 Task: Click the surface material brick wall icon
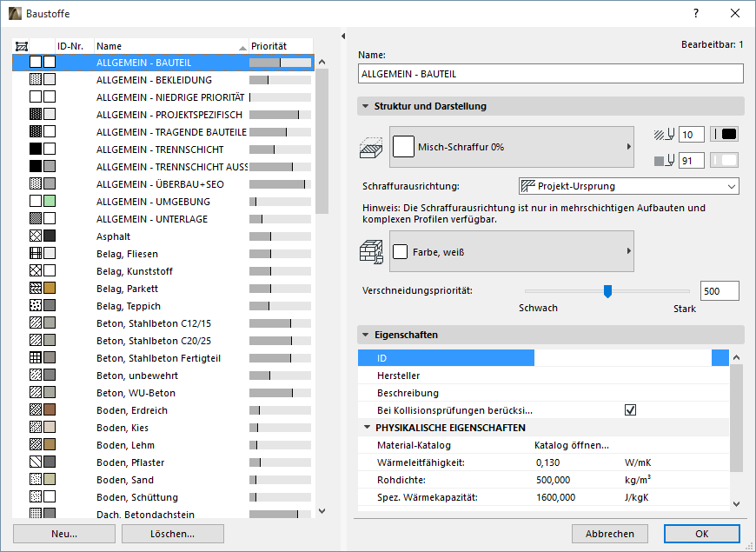pos(371,252)
